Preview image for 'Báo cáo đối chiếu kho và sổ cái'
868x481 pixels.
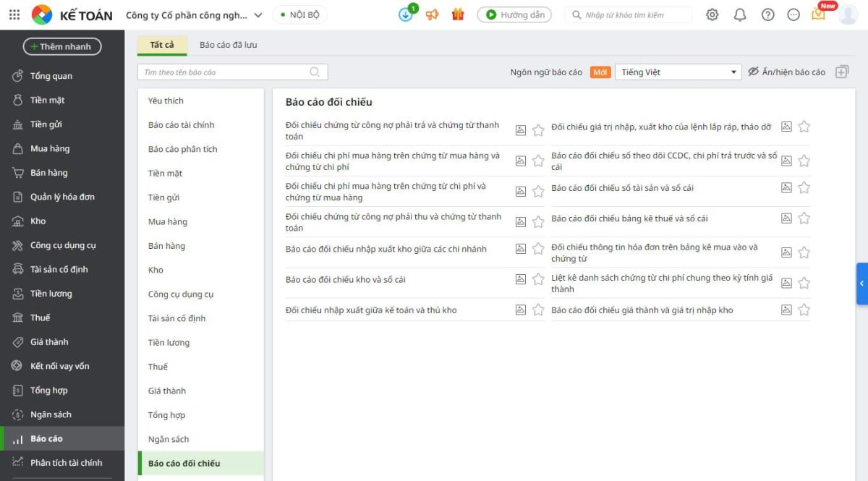click(520, 279)
